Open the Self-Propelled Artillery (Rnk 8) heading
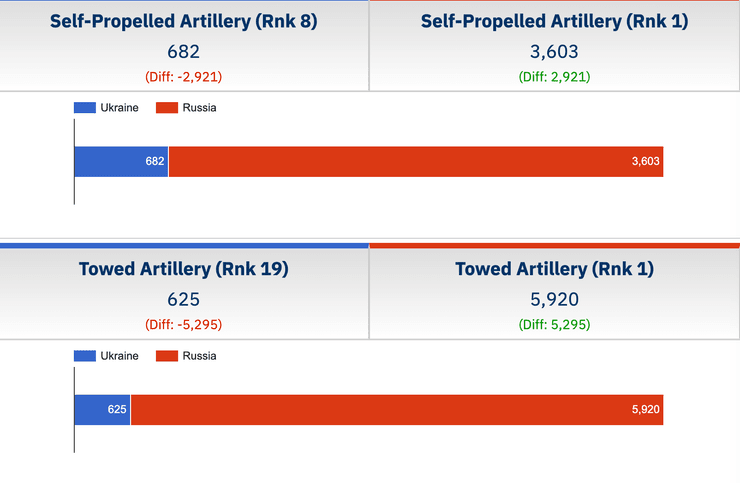Image resolution: width=740 pixels, height=483 pixels. (184, 21)
